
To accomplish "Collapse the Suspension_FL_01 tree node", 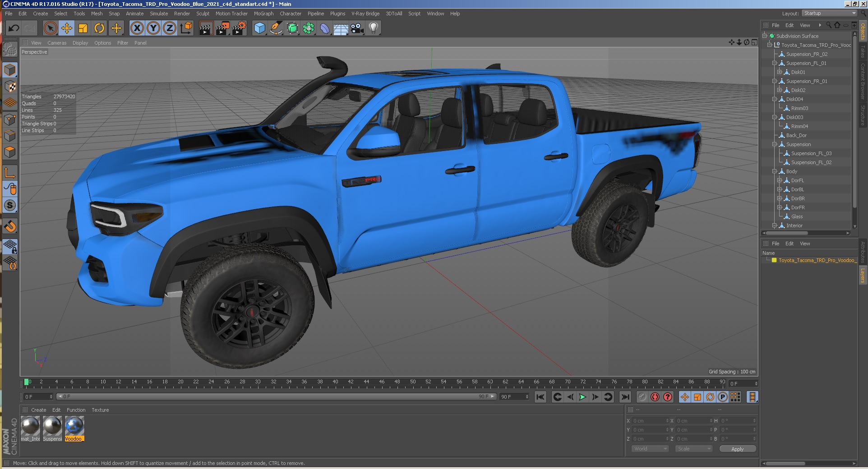I will [x=774, y=63].
